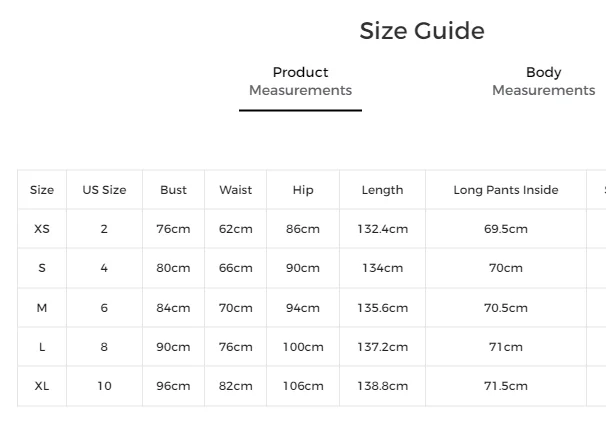Select the Long Pants Inside header
This screenshot has height=422, width=606.
click(506, 190)
